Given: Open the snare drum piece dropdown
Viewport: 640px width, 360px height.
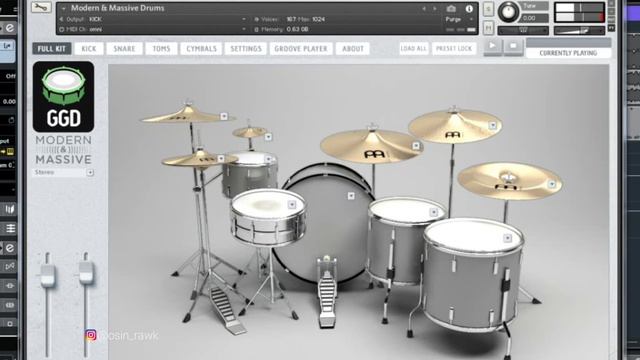Looking at the screenshot, I should point(292,204).
